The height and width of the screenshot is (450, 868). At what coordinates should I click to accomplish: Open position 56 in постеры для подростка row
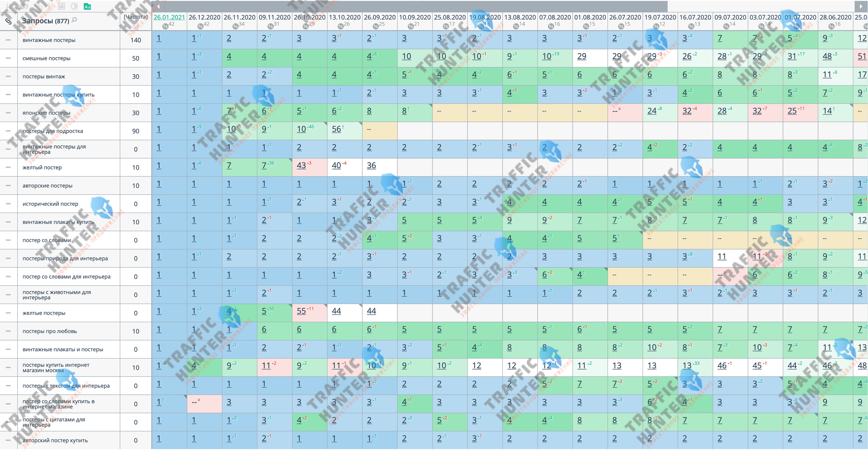[x=336, y=129]
